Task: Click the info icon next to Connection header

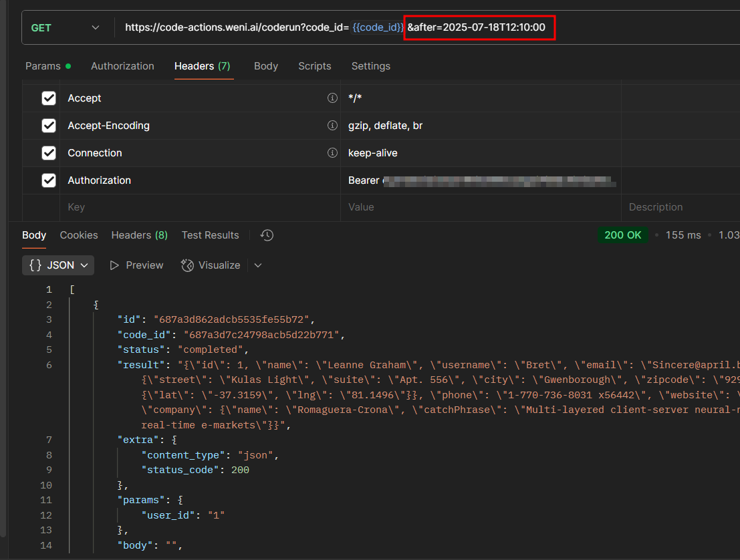Action: 332,152
